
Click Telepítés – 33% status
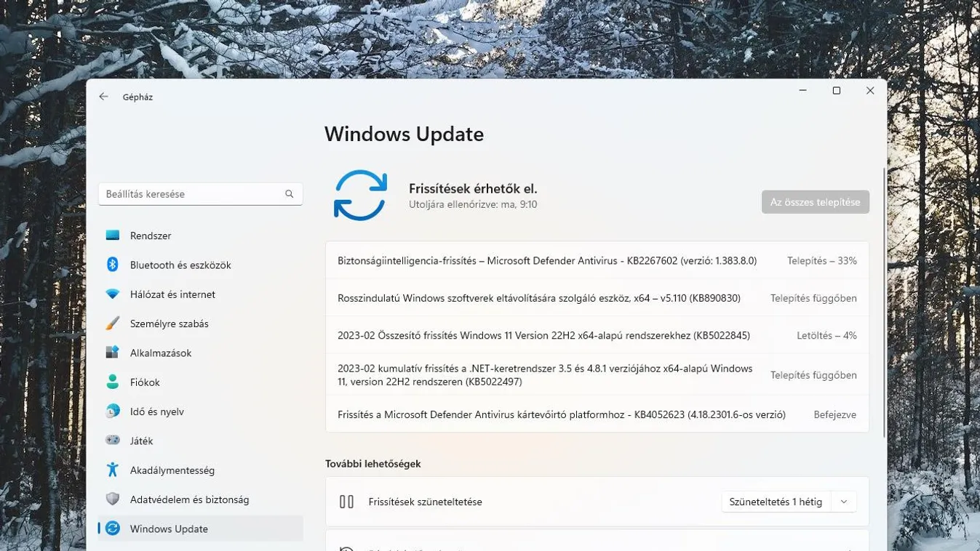coord(821,260)
